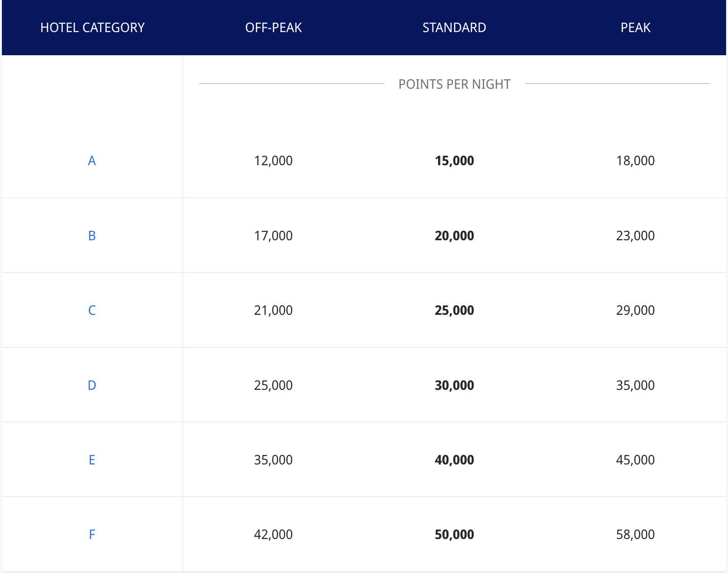The image size is (728, 573).
Task: Open category B hotel list
Action: [93, 235]
